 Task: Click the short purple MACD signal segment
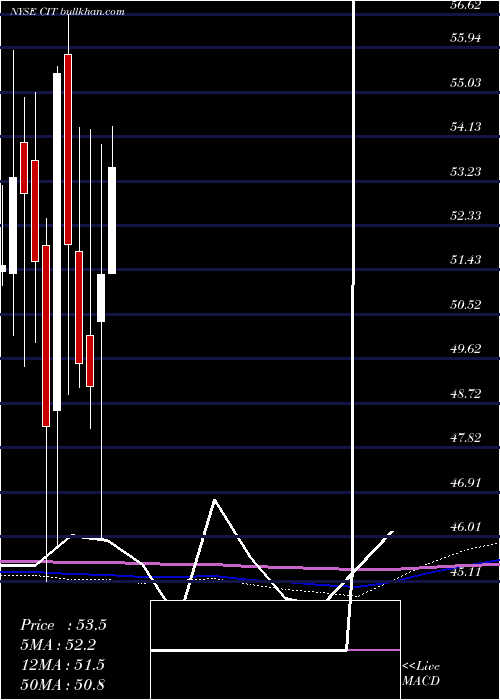[374, 650]
